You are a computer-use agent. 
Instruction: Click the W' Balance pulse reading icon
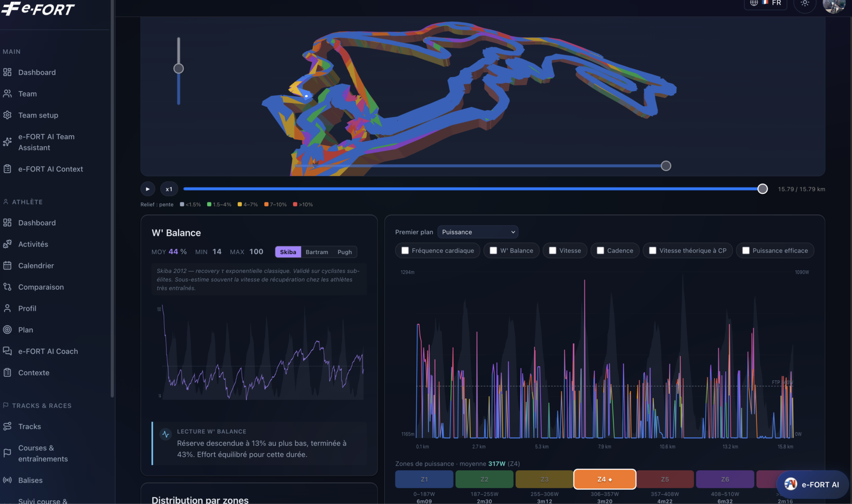166,434
